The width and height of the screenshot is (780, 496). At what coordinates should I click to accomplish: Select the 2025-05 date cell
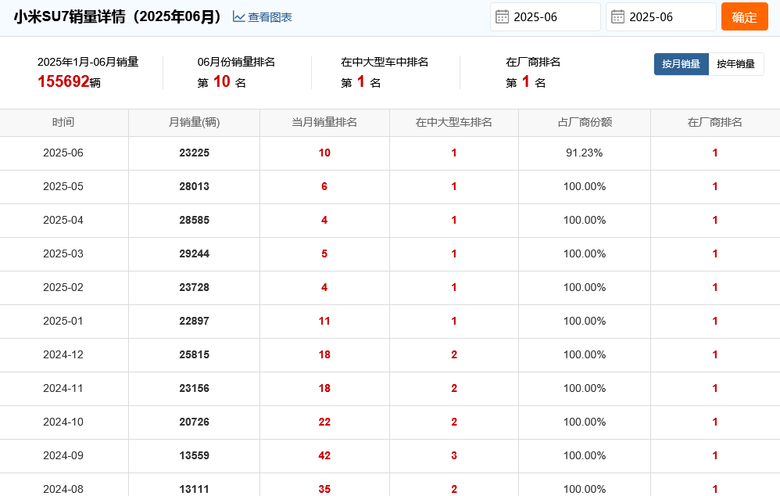pyautogui.click(x=63, y=187)
